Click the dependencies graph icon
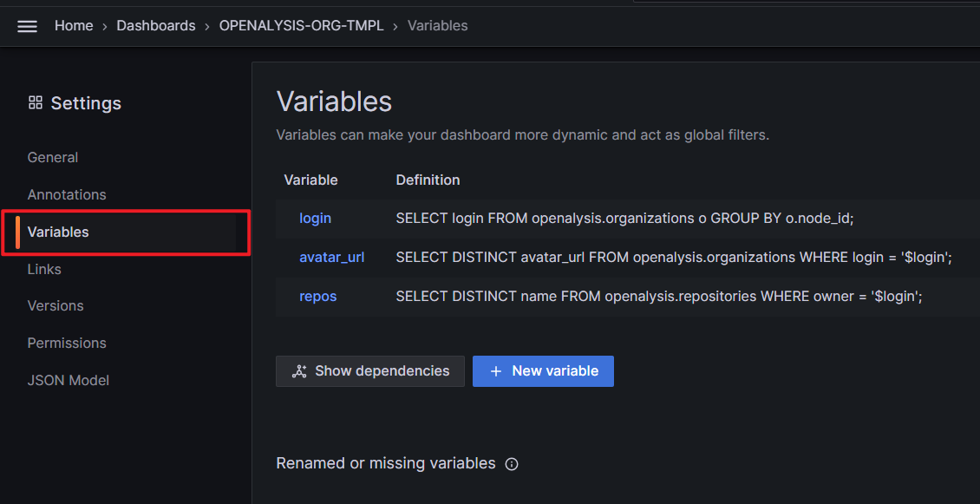The image size is (980, 504). click(x=299, y=371)
